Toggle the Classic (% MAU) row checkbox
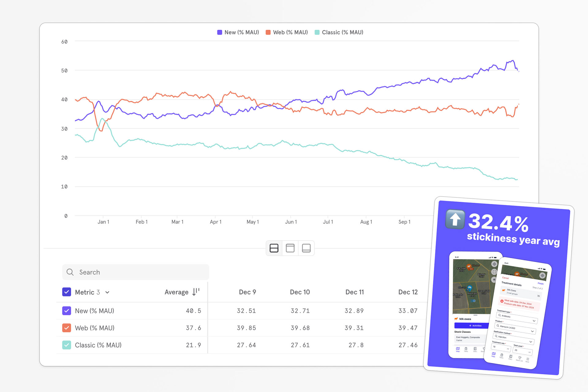This screenshot has width=588, height=392. (66, 345)
